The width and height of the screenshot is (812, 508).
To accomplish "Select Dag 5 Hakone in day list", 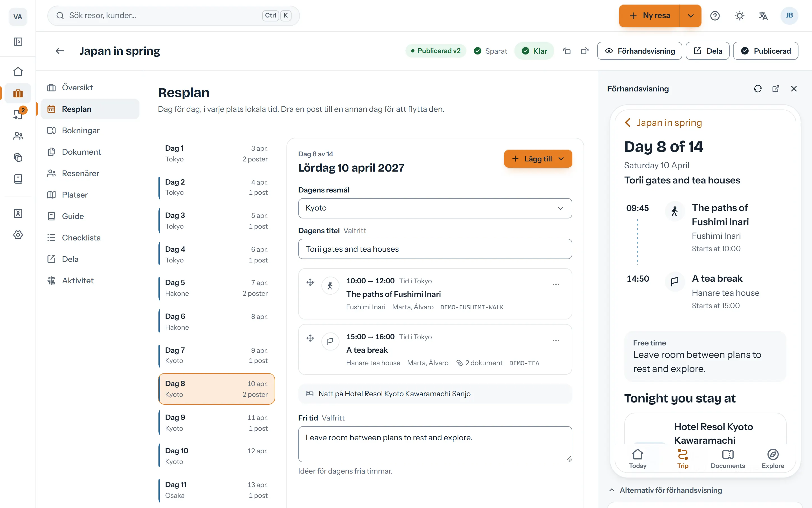I will click(x=217, y=288).
